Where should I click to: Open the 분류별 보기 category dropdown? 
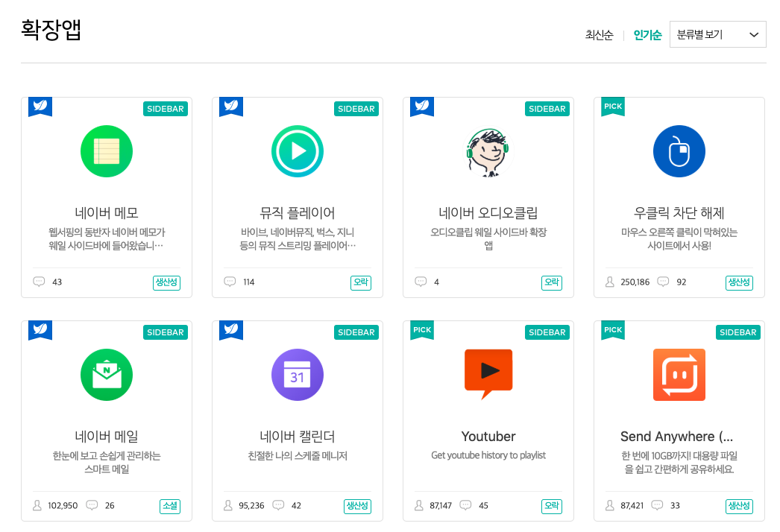(x=718, y=34)
